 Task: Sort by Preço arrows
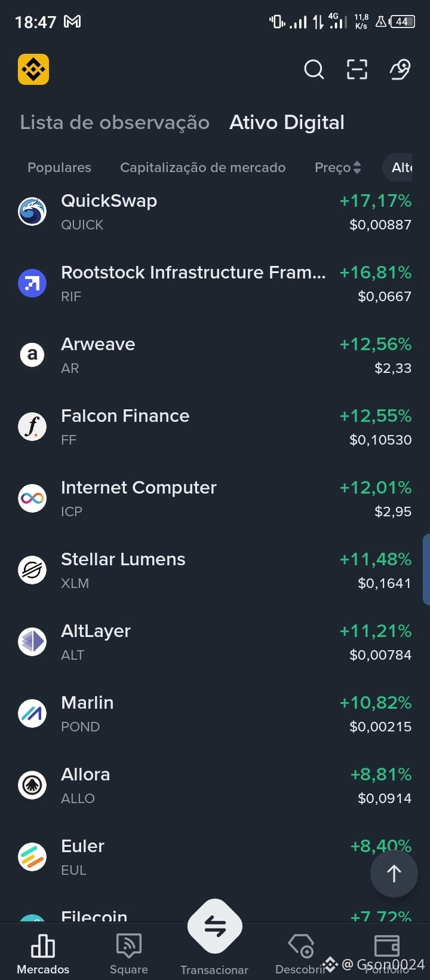[357, 167]
